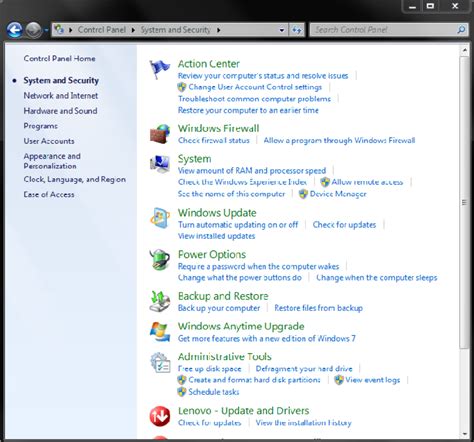Image resolution: width=474 pixels, height=442 pixels.
Task: Open Appearance and Personalization category
Action: pyautogui.click(x=52, y=161)
